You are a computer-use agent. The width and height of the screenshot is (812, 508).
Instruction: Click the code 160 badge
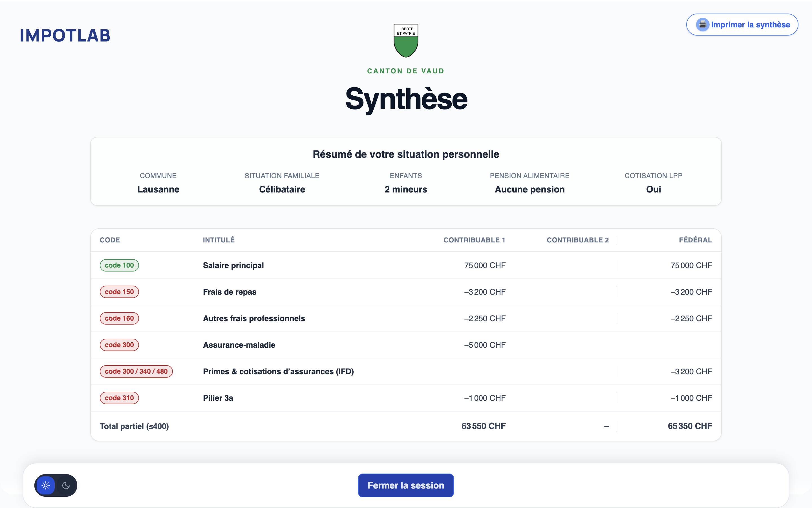tap(119, 318)
